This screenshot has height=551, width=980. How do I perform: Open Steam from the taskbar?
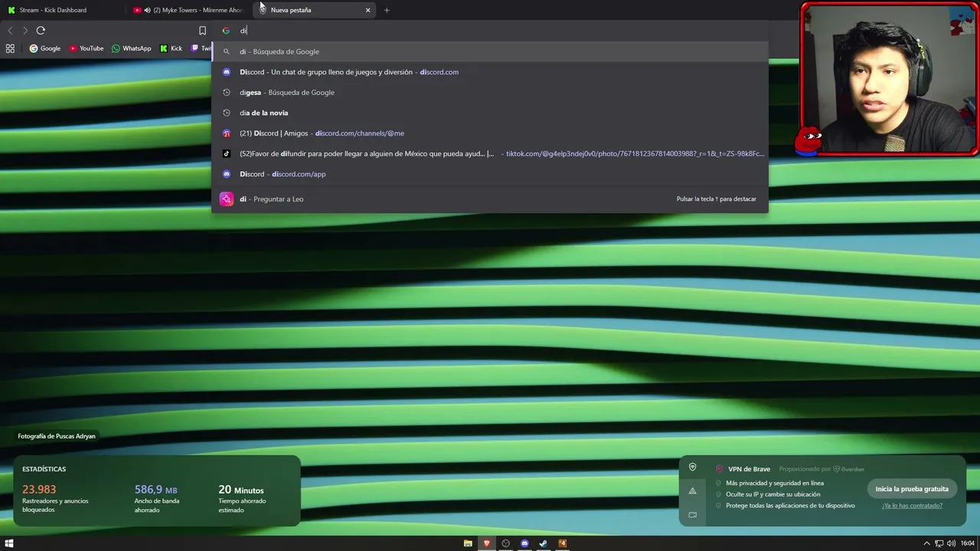[544, 543]
